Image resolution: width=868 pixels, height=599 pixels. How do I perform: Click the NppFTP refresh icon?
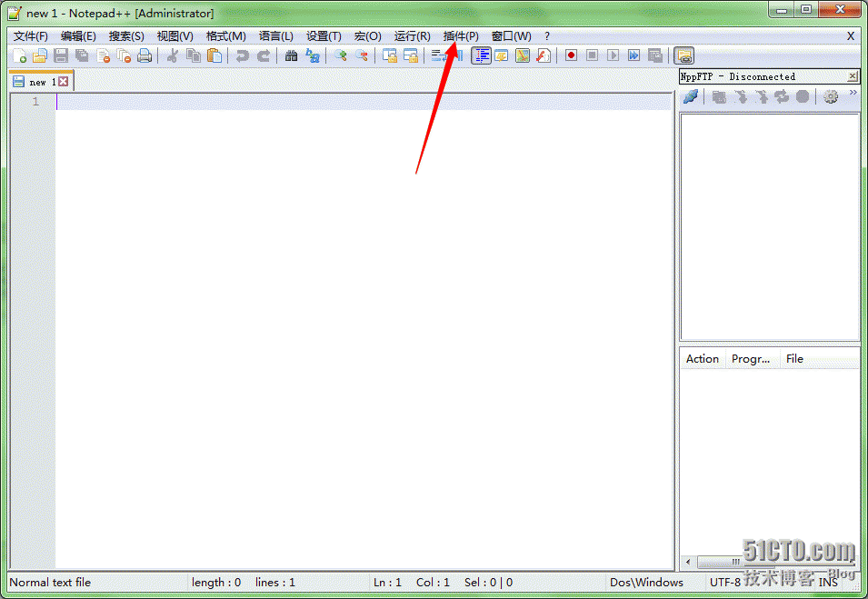pos(782,97)
